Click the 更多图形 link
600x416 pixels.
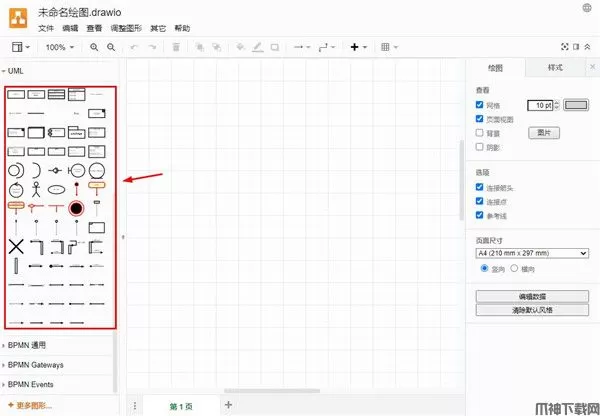tap(30, 405)
